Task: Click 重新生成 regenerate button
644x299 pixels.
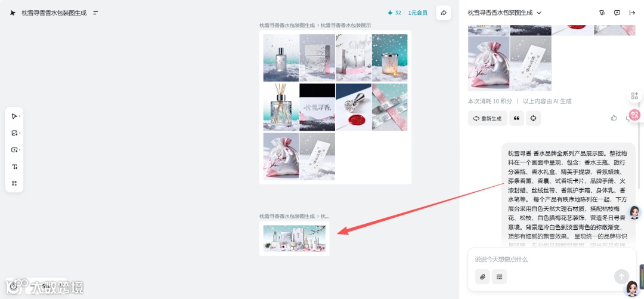Action: click(x=488, y=118)
